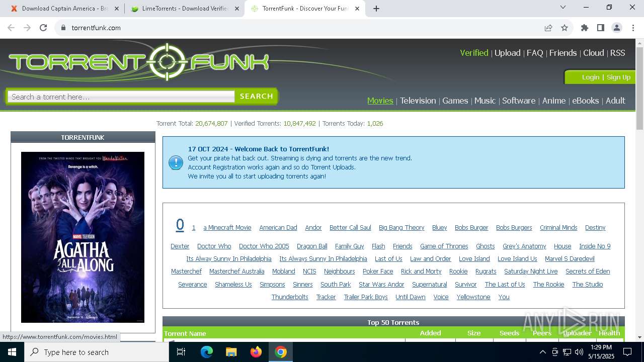The height and width of the screenshot is (362, 644).
Task: Open the Friends link
Action: pos(563,53)
